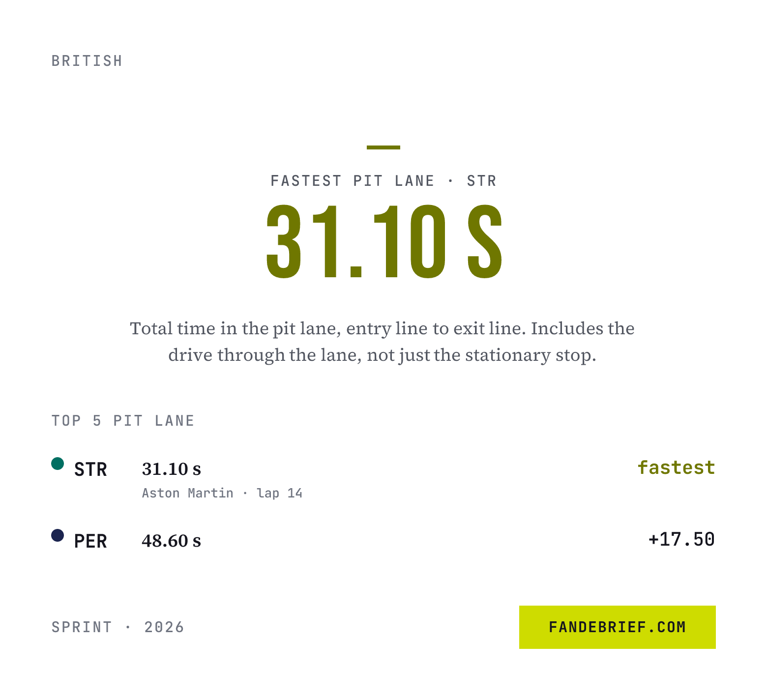This screenshot has height=700, width=767.
Task: Open the FANDEBRIEF.COM link button
Action: click(617, 627)
